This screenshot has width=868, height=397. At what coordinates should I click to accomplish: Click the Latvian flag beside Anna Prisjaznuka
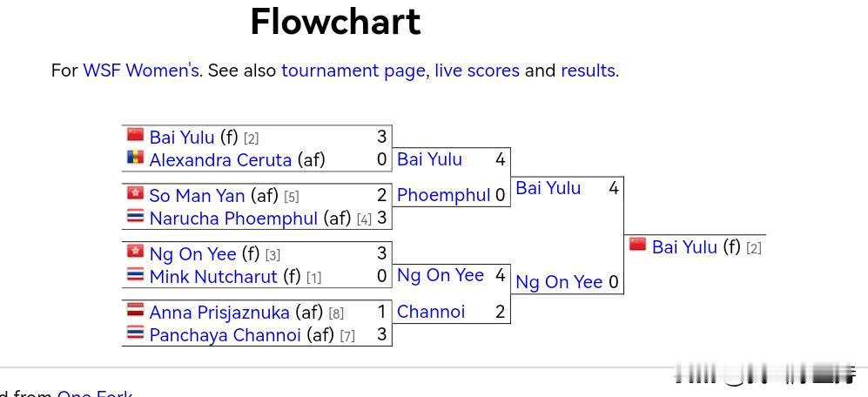[x=135, y=311]
